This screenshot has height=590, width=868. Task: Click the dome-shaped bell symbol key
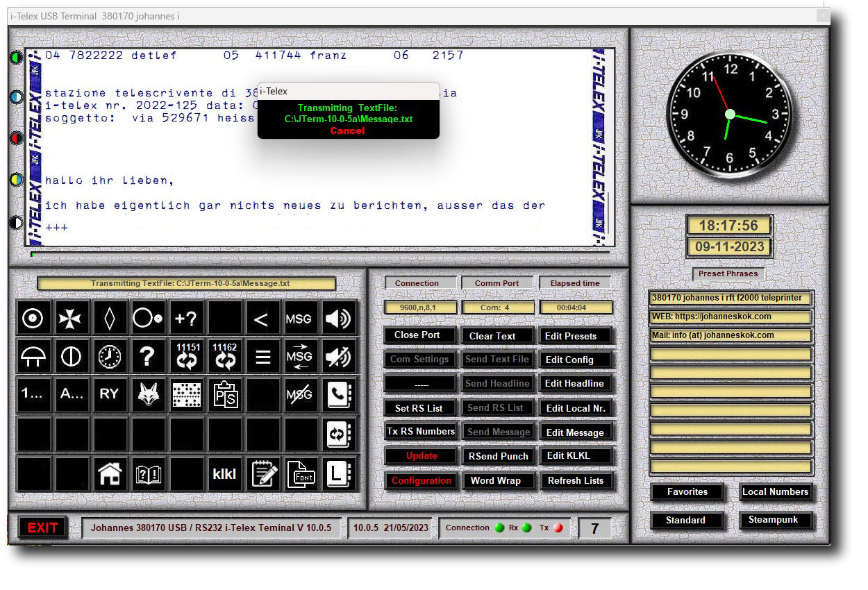pyautogui.click(x=33, y=357)
